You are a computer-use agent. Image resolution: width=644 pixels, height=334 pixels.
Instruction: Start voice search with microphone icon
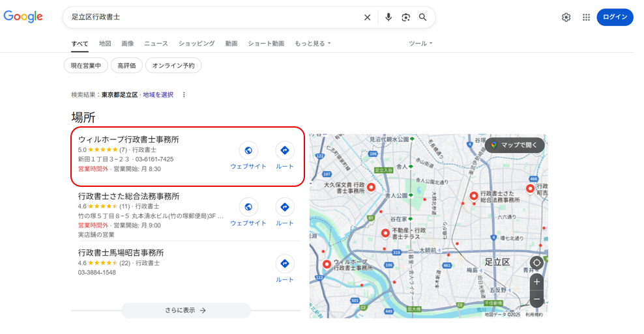point(388,17)
